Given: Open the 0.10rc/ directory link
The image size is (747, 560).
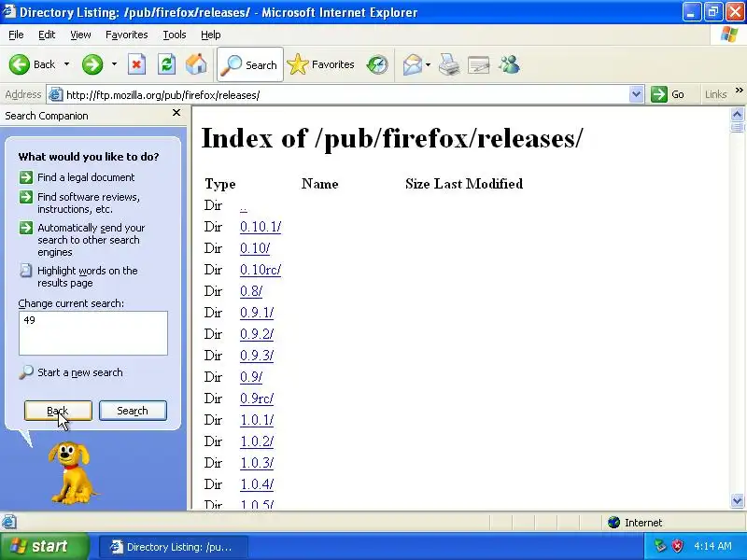Looking at the screenshot, I should [261, 270].
